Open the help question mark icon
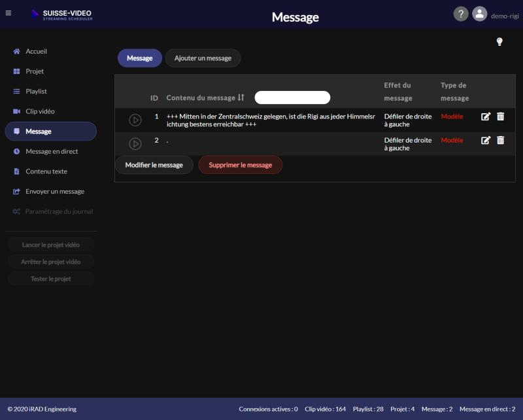Image resolution: width=523 pixels, height=420 pixels. point(461,14)
